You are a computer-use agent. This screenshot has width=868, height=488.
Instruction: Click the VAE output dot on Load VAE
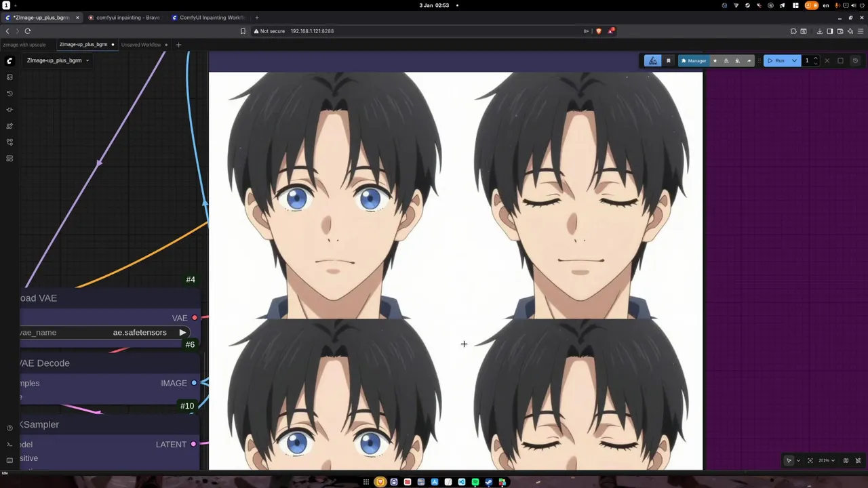195,318
